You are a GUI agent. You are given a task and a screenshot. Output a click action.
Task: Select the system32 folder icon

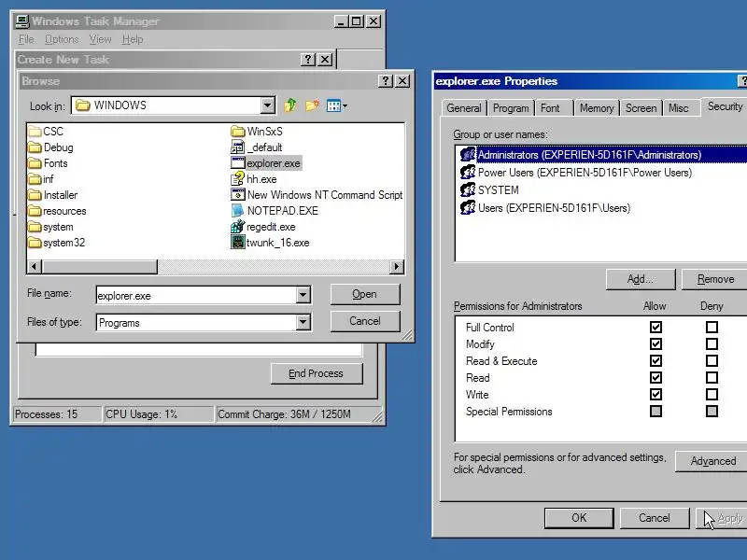(x=35, y=243)
